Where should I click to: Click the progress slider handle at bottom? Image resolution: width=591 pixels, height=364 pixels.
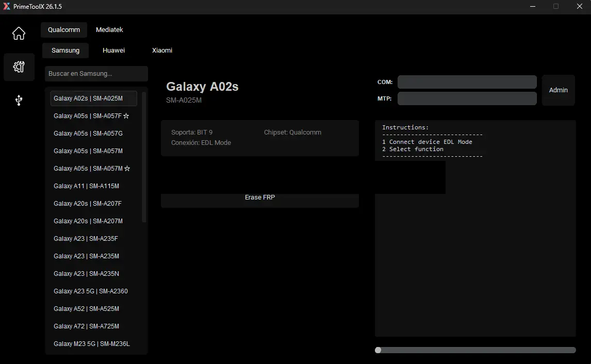click(378, 350)
